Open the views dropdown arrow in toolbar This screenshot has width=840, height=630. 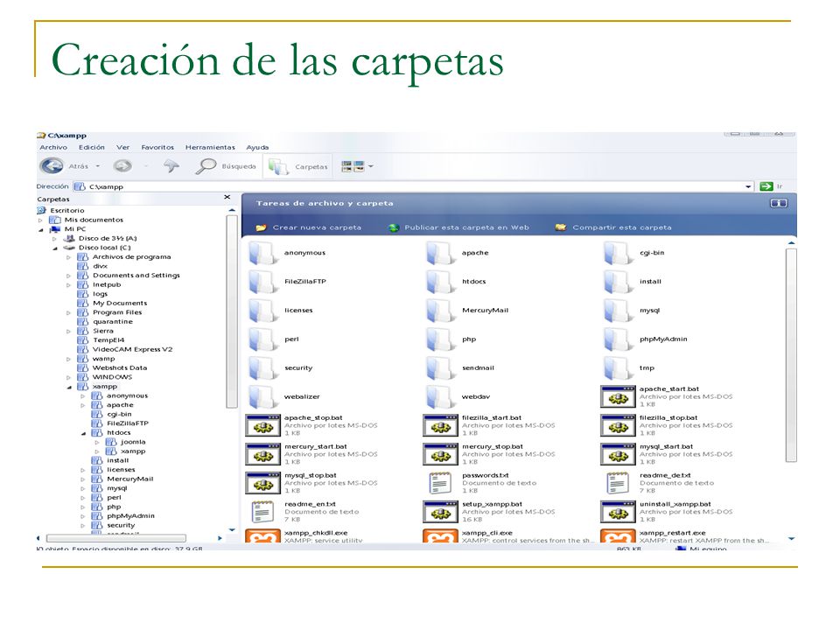pyautogui.click(x=371, y=166)
